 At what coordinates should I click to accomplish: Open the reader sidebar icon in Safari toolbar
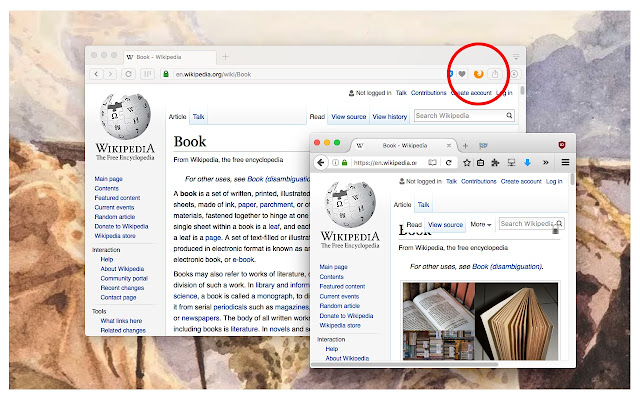(147, 74)
